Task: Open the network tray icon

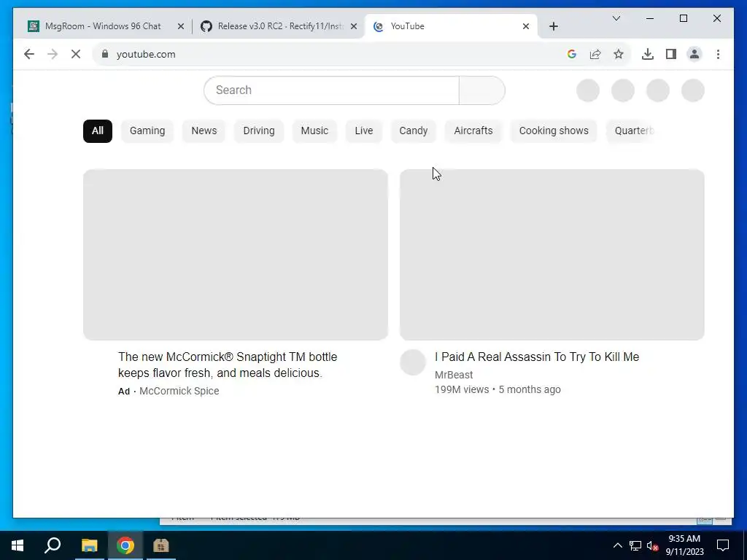Action: coord(635,545)
